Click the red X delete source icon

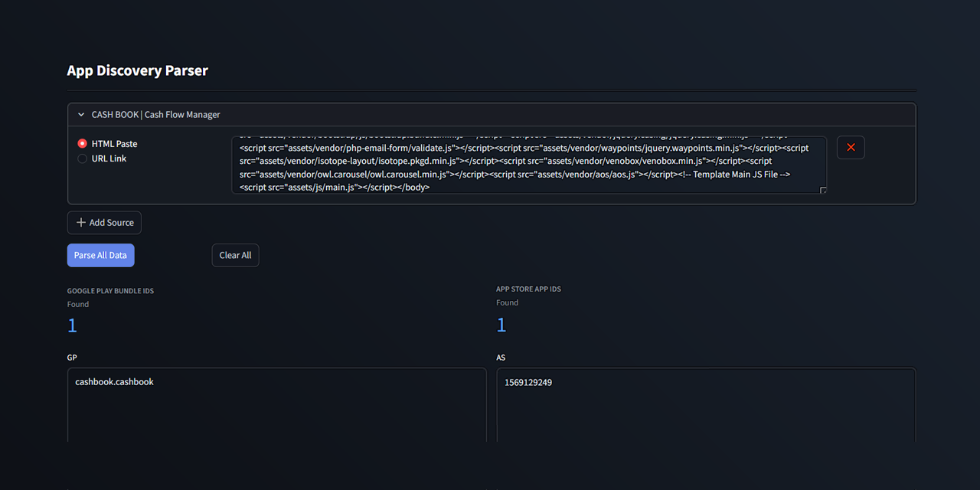pos(851,147)
